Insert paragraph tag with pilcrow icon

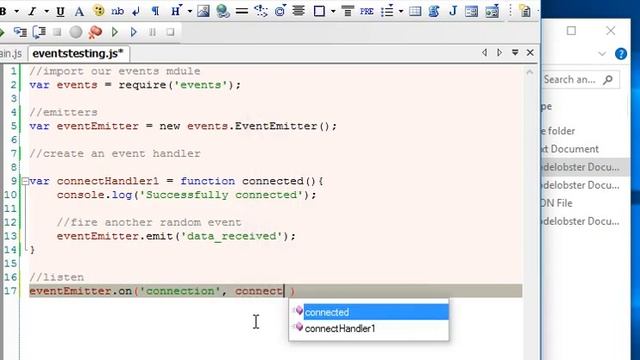point(155,11)
